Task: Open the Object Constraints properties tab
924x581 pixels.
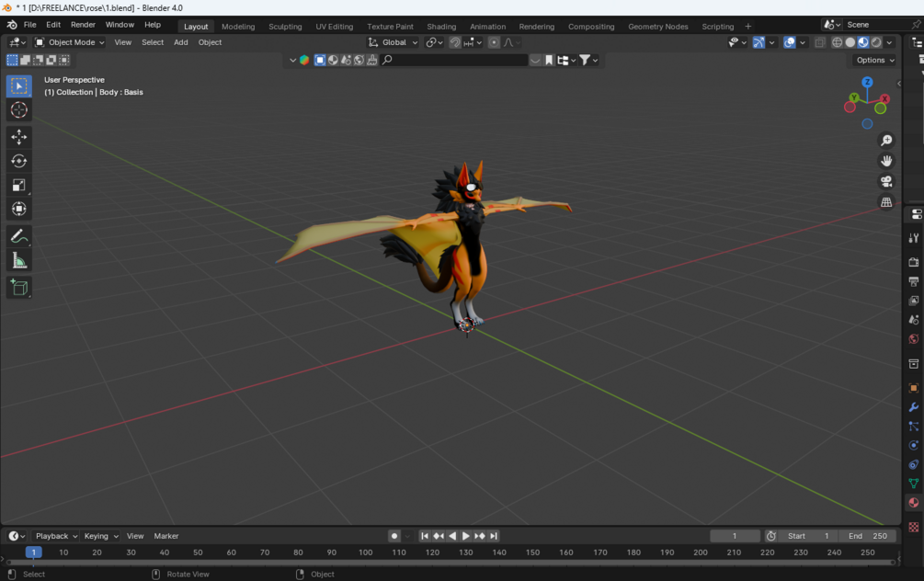Action: (x=914, y=464)
